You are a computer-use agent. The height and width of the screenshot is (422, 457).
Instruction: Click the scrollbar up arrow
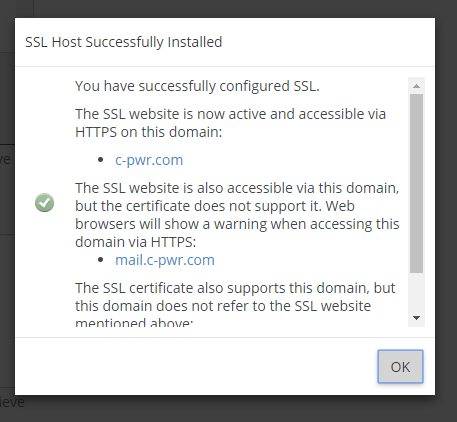416,86
